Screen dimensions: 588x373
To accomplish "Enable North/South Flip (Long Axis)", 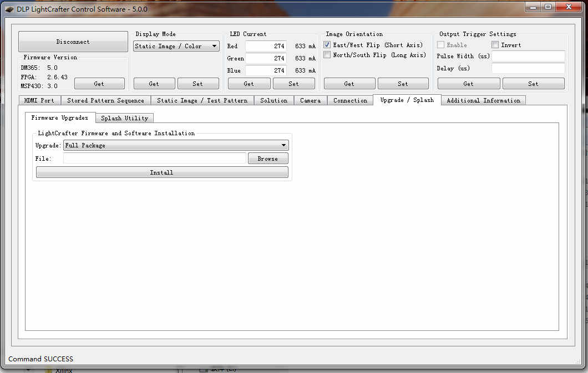I will (x=327, y=55).
